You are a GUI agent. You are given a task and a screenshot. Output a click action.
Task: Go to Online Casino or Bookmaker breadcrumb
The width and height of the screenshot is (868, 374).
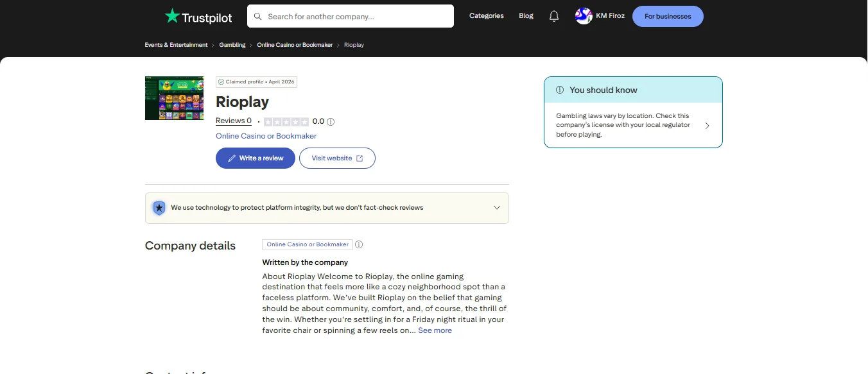point(295,45)
